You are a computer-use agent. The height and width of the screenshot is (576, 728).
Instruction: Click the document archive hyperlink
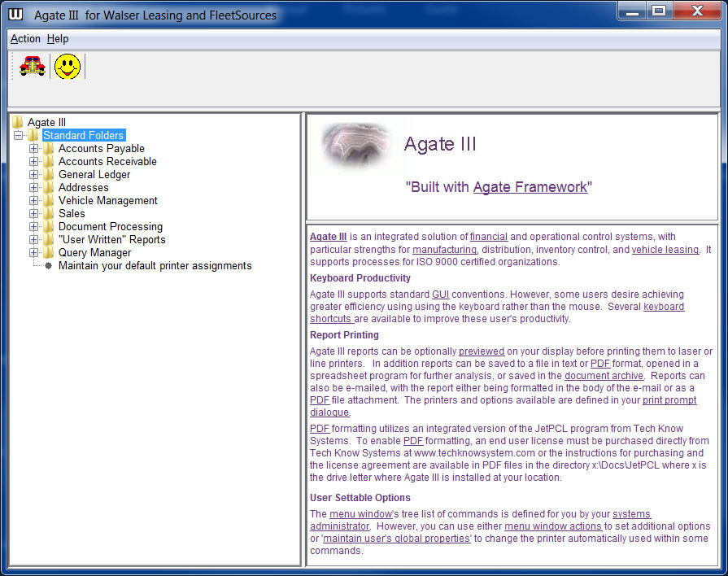point(604,376)
